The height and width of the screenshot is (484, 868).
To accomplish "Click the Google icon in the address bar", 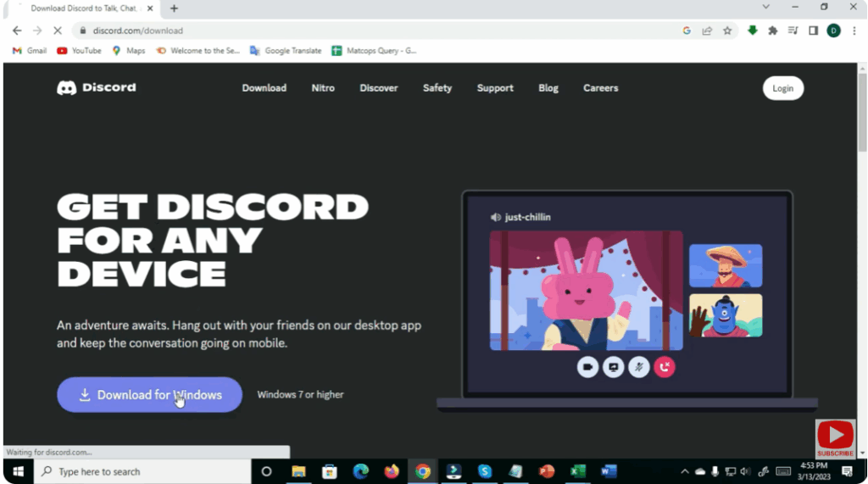I will tap(687, 31).
